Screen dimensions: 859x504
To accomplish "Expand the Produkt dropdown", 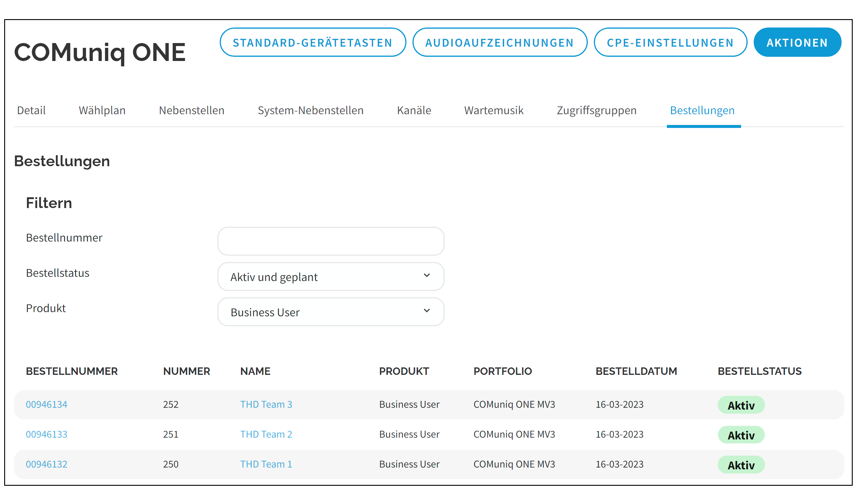I will coord(331,312).
